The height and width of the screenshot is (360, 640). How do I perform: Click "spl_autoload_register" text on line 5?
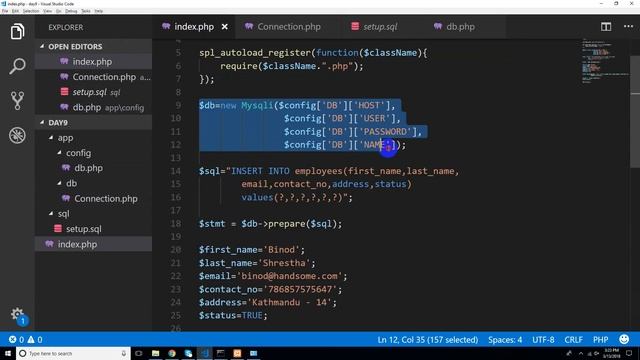click(255, 53)
